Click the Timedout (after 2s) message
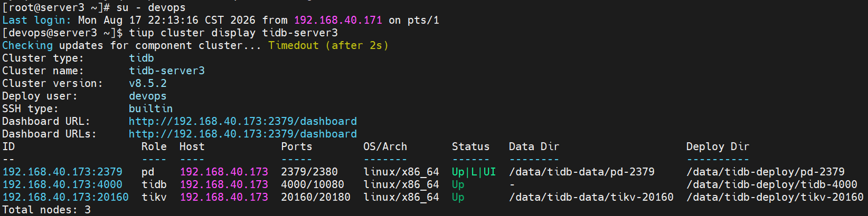Image resolution: width=868 pixels, height=216 pixels. coord(328,45)
